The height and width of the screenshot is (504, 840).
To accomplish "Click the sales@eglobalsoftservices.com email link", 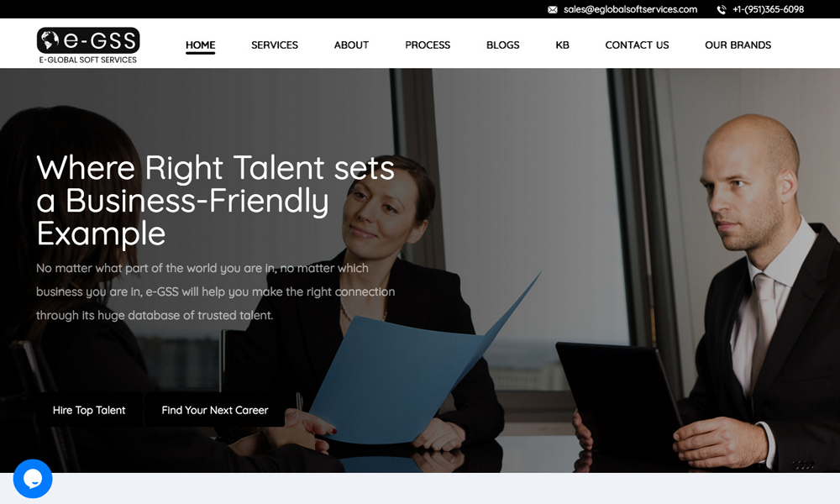I will click(630, 9).
